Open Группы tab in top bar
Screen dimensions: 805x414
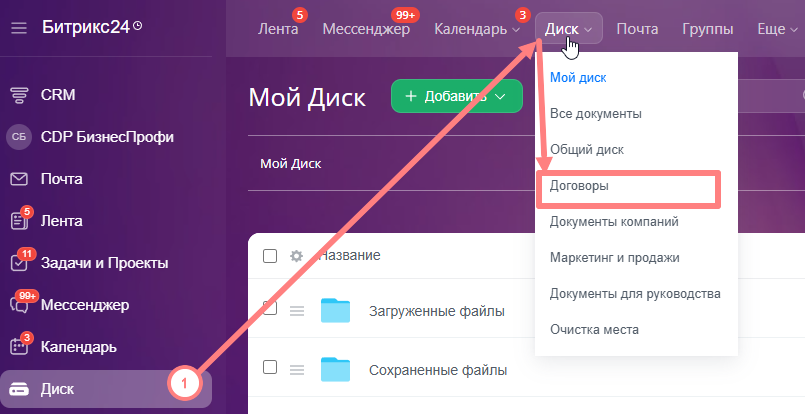707,29
